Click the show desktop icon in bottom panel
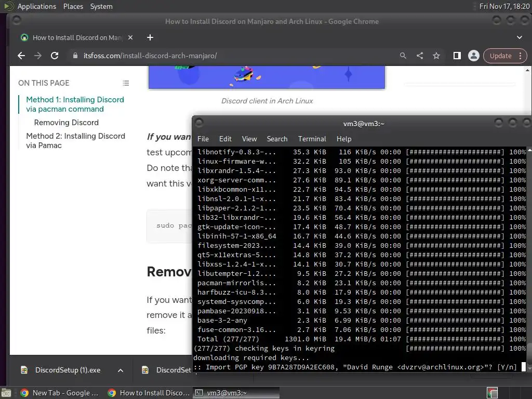The image size is (532, 399). 6,393
